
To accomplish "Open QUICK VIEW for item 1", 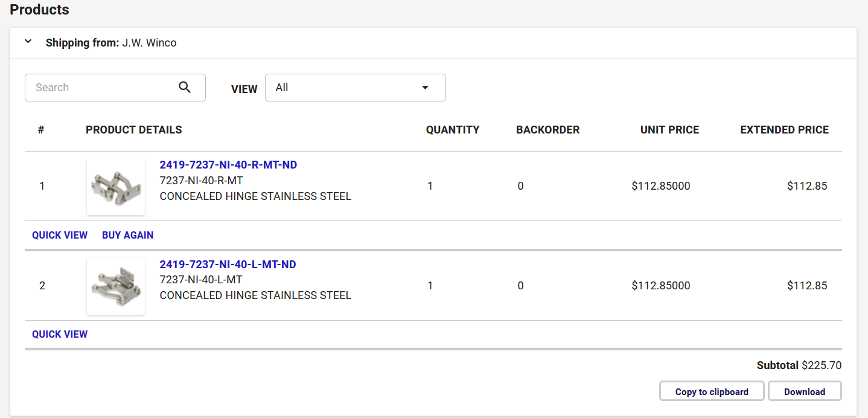I will (x=60, y=235).
